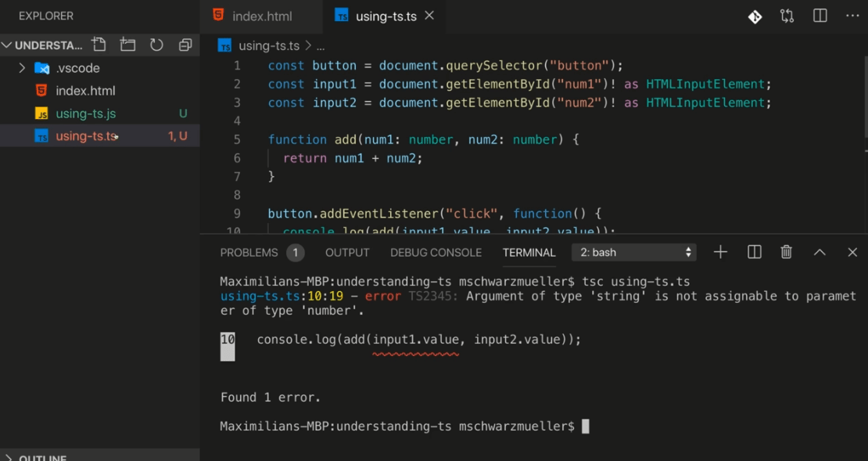Image resolution: width=868 pixels, height=461 pixels.
Task: Open the OUTPUT panel tab
Action: pyautogui.click(x=347, y=253)
